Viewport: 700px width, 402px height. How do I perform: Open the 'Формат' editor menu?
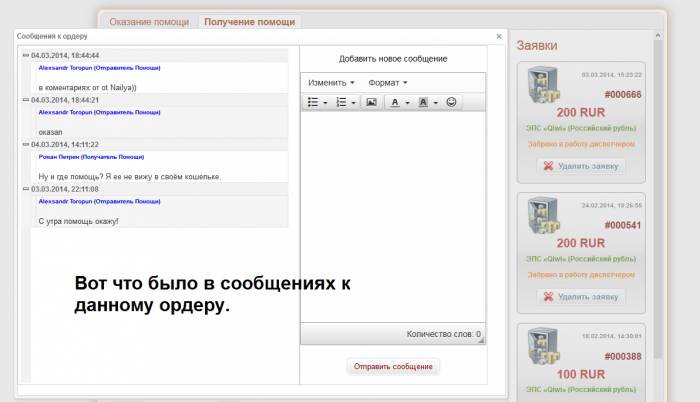point(388,82)
